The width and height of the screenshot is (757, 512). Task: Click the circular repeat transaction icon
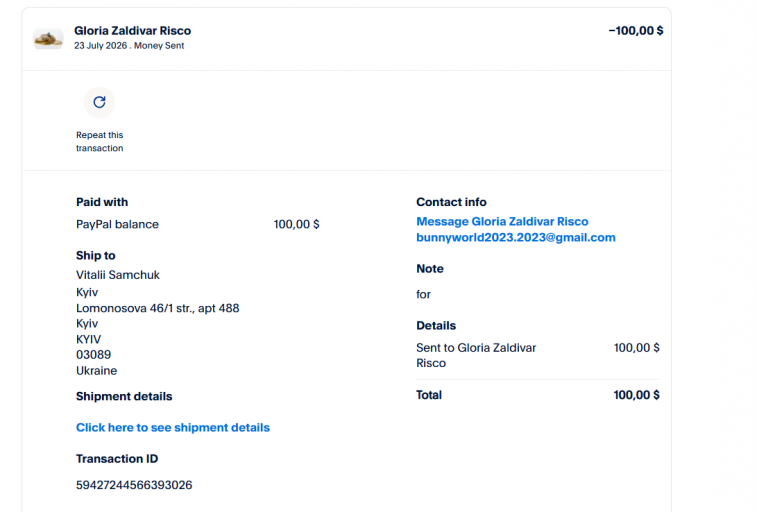[99, 102]
